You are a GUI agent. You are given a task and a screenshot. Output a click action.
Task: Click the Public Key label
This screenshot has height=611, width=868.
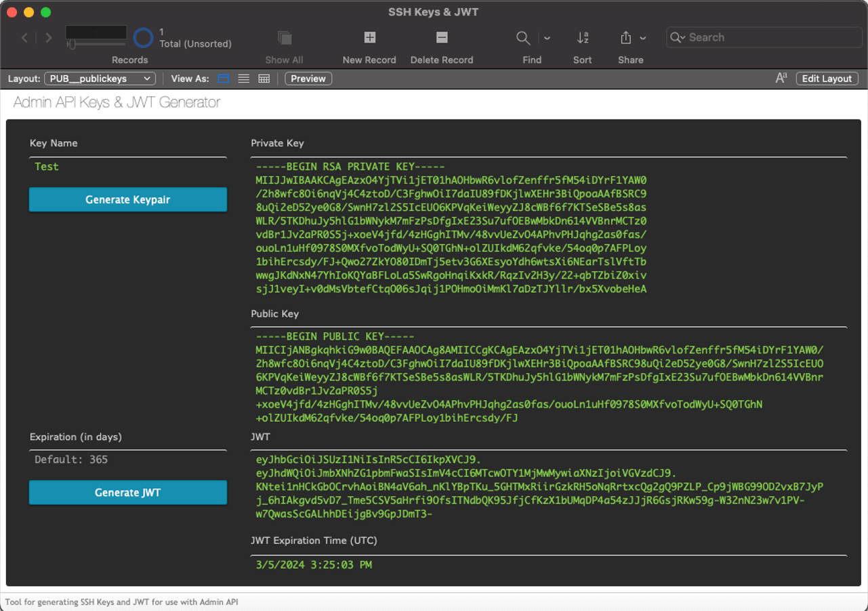[x=274, y=314]
